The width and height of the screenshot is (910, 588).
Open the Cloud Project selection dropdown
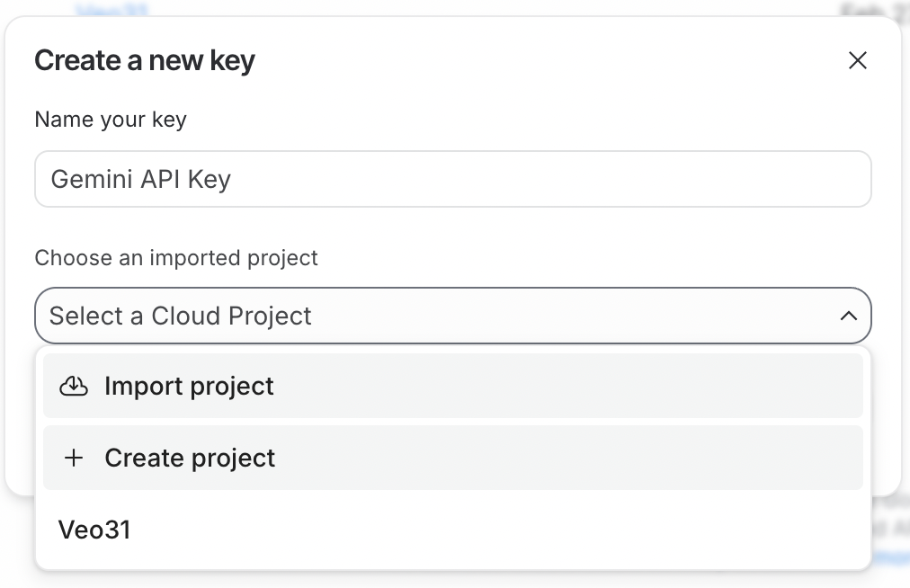(x=453, y=316)
